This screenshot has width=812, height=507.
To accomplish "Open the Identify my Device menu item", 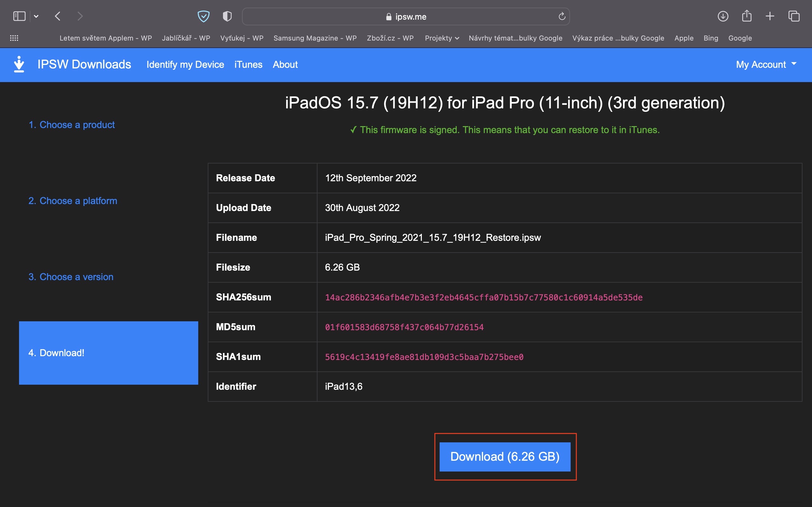I will click(x=185, y=64).
